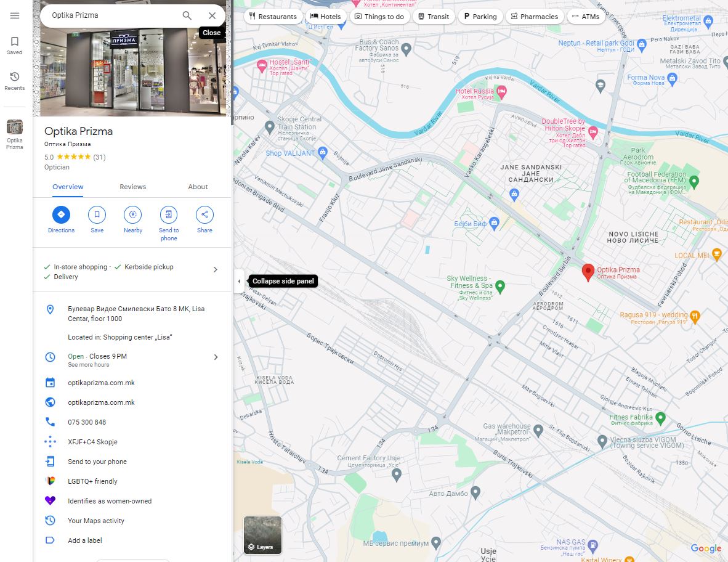Filter map results by Pharmacies

[x=534, y=17]
